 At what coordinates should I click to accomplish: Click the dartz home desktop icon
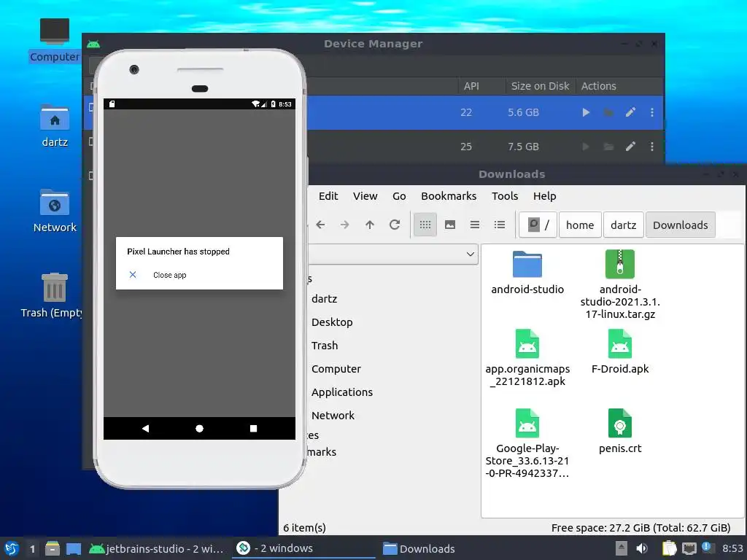[x=54, y=125]
